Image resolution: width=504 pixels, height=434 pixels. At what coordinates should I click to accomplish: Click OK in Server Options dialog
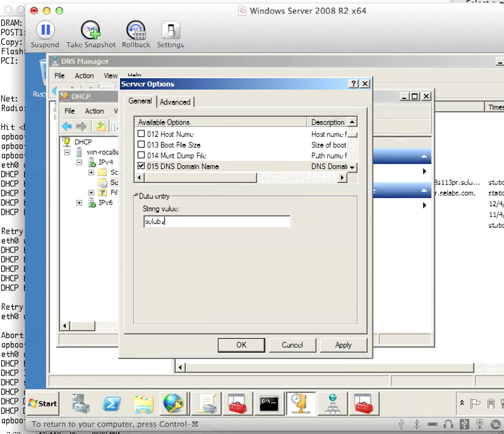(x=241, y=345)
